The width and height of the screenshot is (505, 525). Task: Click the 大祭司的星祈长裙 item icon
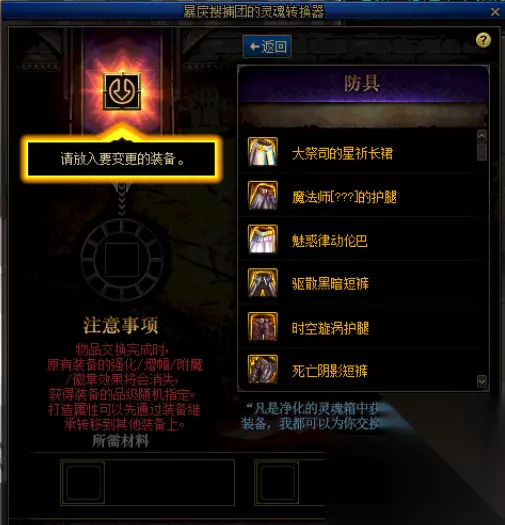pyautogui.click(x=263, y=152)
